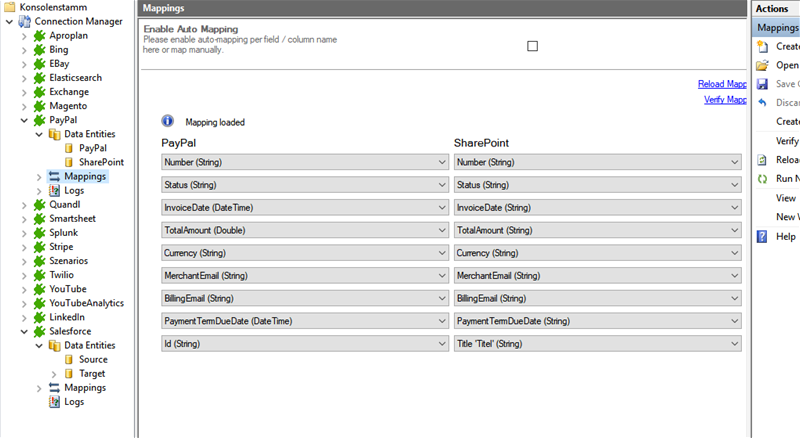Expand the Magento connection node

pos(25,106)
